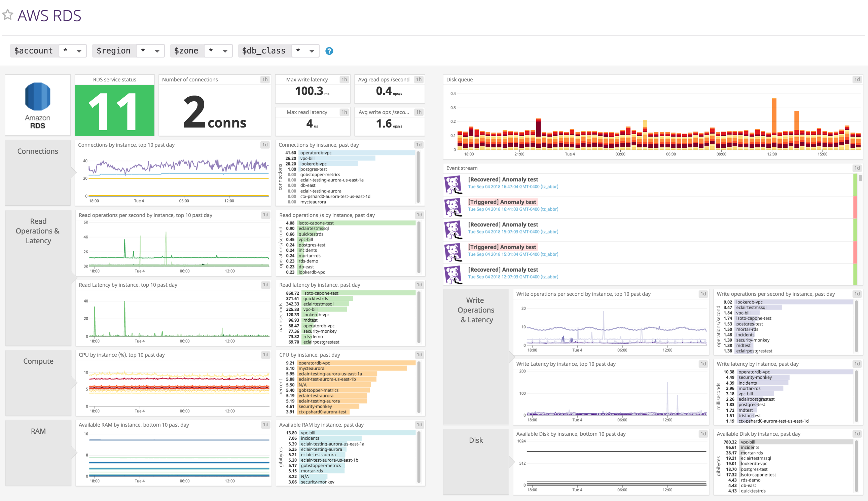The width and height of the screenshot is (868, 501).
Task: Click the 1d badge on the Event stream panel
Action: (x=856, y=168)
